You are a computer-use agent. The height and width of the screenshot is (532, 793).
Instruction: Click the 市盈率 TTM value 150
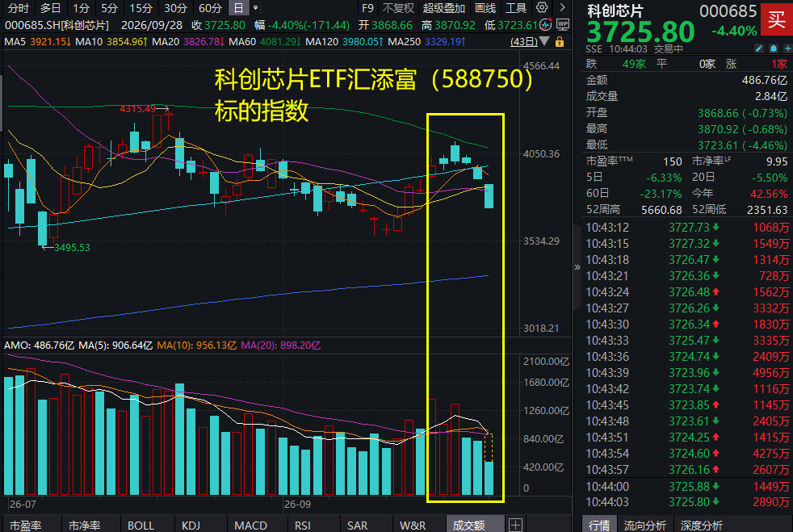(672, 161)
